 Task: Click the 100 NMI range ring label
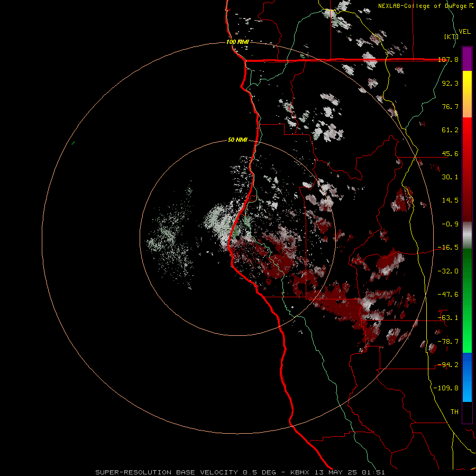(x=237, y=42)
